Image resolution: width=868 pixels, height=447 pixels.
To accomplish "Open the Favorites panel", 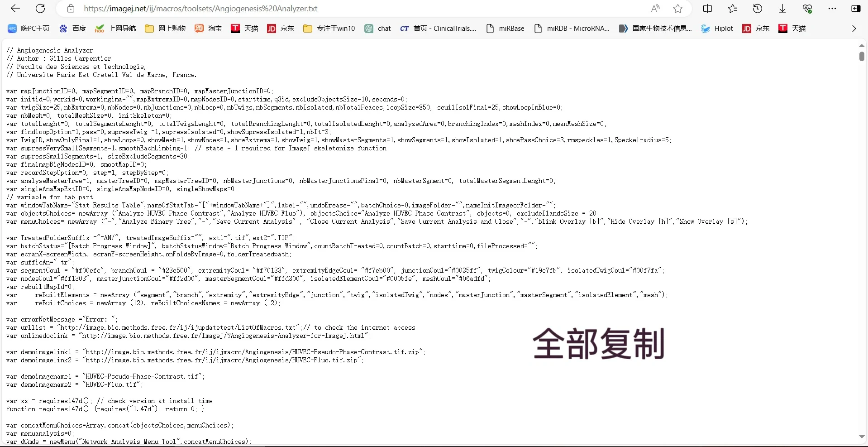I will click(x=733, y=8).
